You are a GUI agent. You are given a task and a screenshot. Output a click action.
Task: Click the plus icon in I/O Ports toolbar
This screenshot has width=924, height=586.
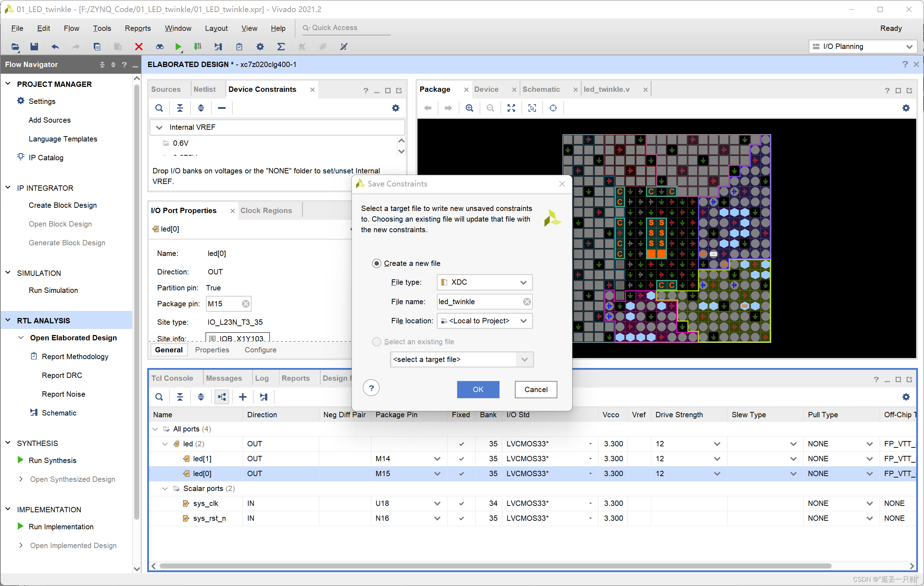coord(243,397)
